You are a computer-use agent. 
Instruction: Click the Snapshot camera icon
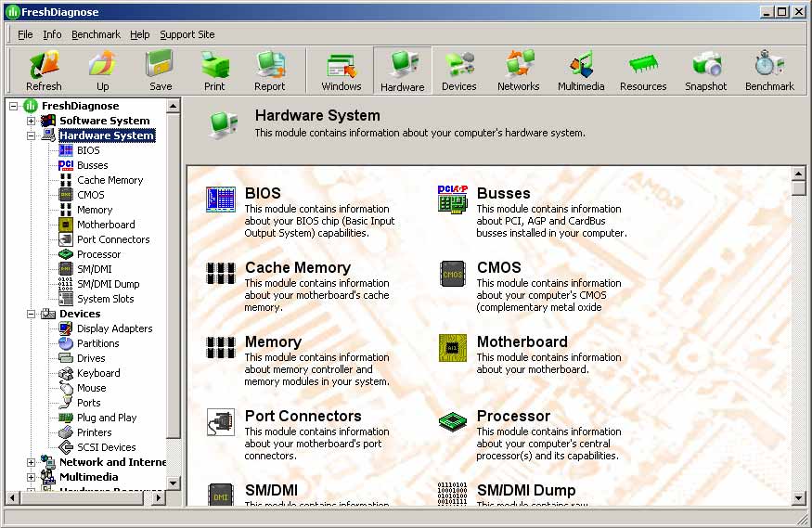coord(706,65)
